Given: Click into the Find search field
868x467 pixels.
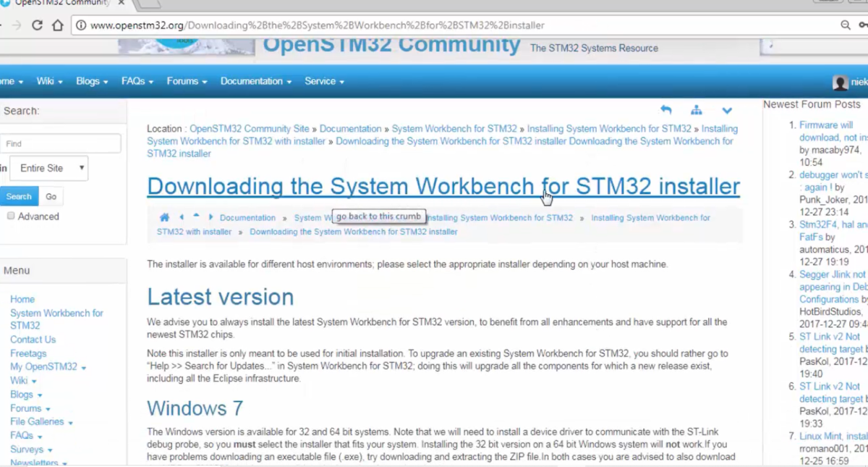Looking at the screenshot, I should pos(60,143).
